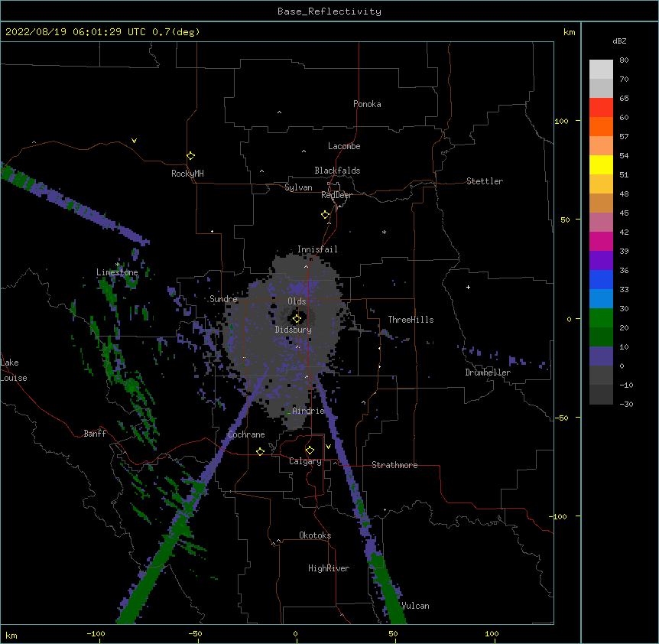Click the Innisfail city label

click(317, 249)
